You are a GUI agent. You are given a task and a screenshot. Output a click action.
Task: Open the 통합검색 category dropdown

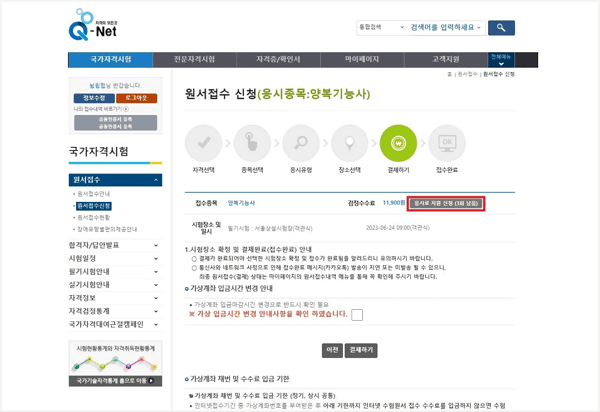[x=381, y=27]
